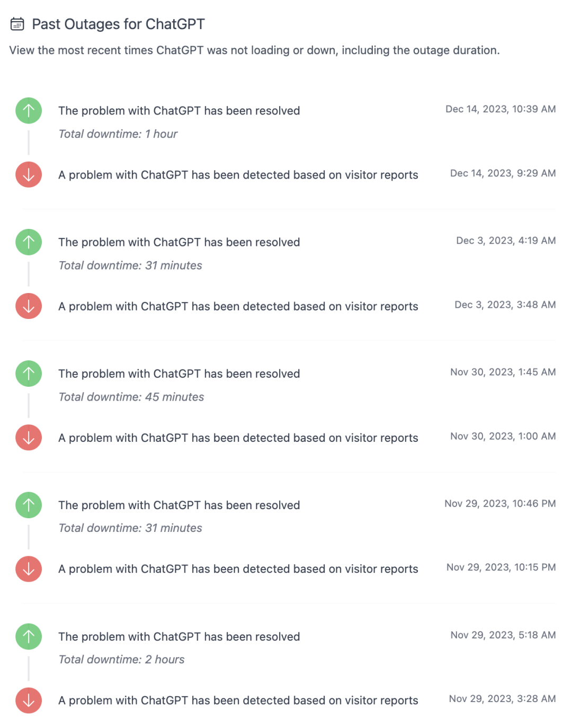
Task: Click red detected arrow for Dec 3 outage
Action: 29,306
